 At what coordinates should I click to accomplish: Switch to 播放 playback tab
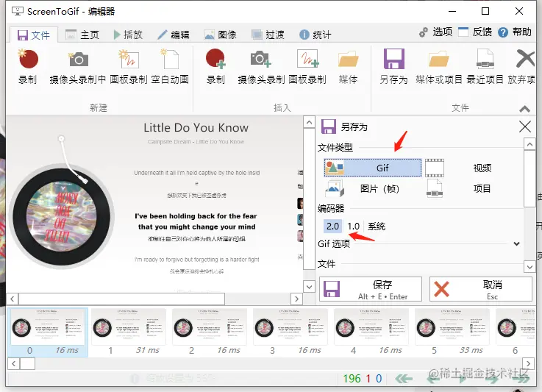[128, 35]
